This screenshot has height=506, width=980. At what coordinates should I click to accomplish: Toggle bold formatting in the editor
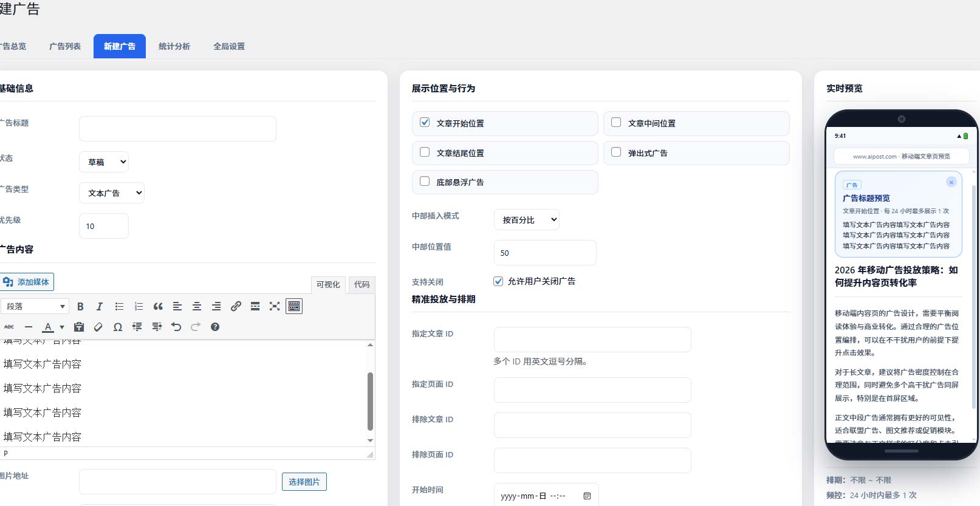[x=80, y=307]
